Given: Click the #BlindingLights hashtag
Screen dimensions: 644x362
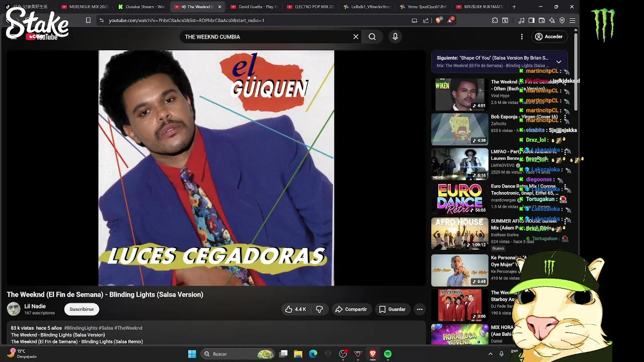Looking at the screenshot, I should pos(80,328).
